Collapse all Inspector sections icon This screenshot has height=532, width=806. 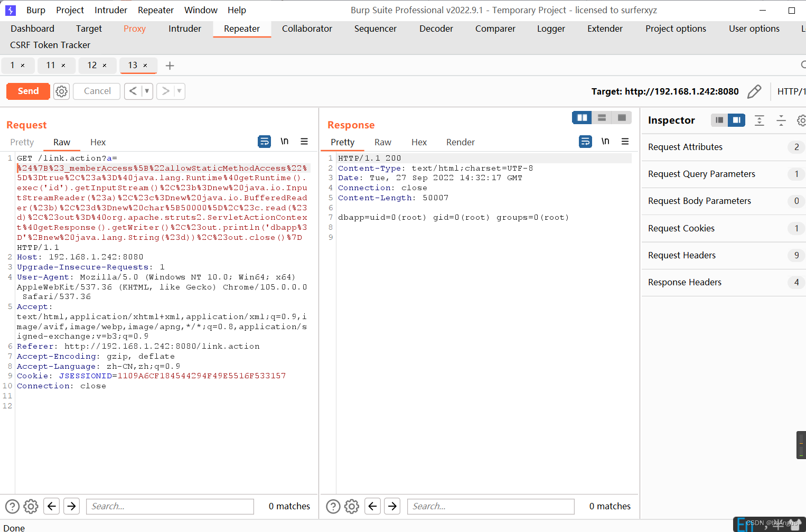pyautogui.click(x=781, y=120)
